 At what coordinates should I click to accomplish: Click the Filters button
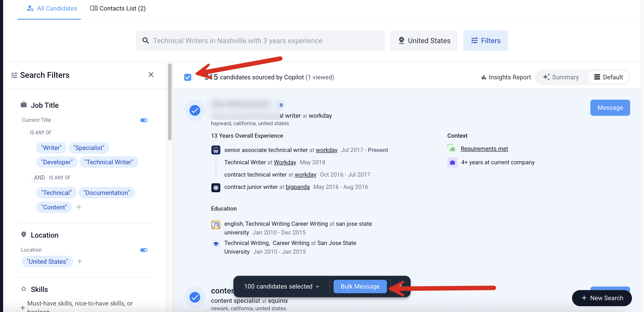coord(485,40)
